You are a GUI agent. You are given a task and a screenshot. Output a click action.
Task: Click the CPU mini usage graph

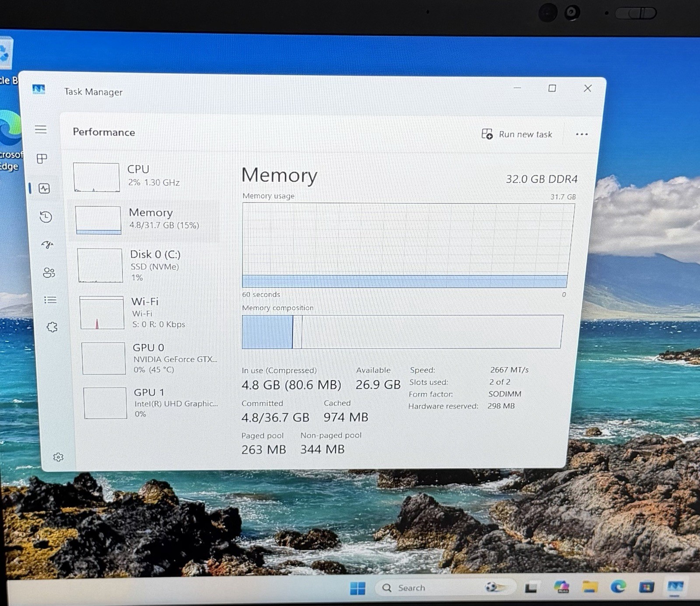[x=96, y=178]
